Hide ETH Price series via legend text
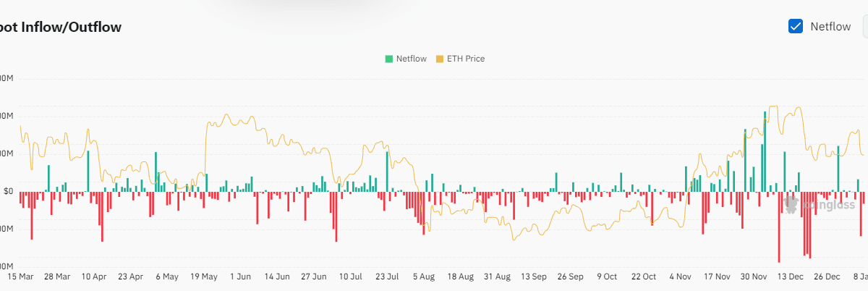This screenshot has width=868, height=291. click(466, 59)
